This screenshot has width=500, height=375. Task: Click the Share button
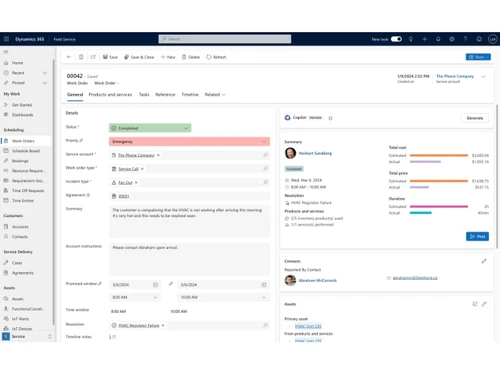click(478, 57)
